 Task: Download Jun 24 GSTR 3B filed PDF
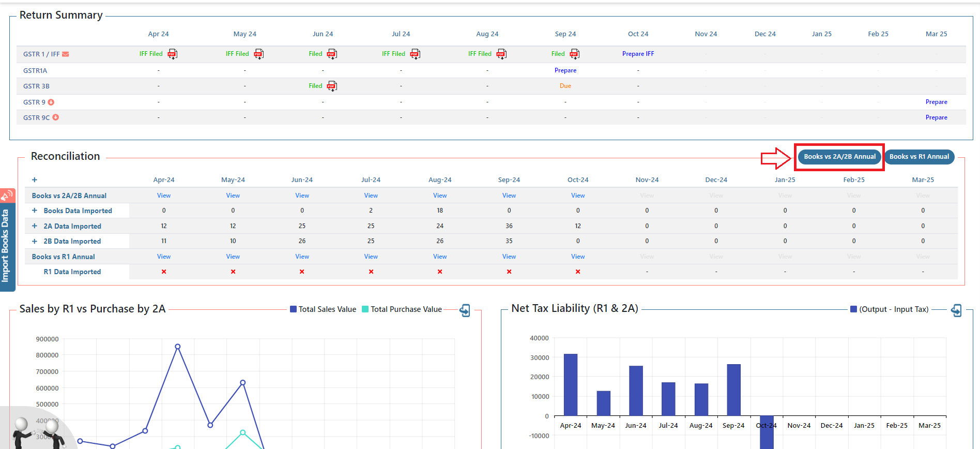pos(332,86)
